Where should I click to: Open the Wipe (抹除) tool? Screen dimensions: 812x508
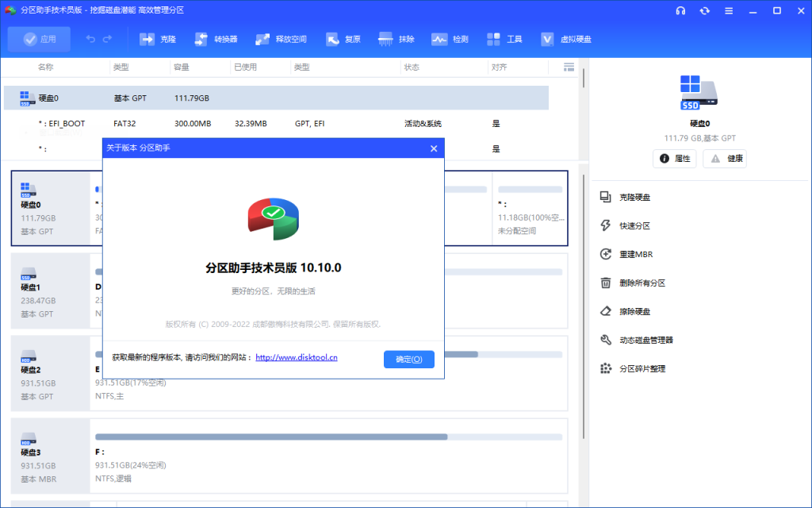pos(396,39)
